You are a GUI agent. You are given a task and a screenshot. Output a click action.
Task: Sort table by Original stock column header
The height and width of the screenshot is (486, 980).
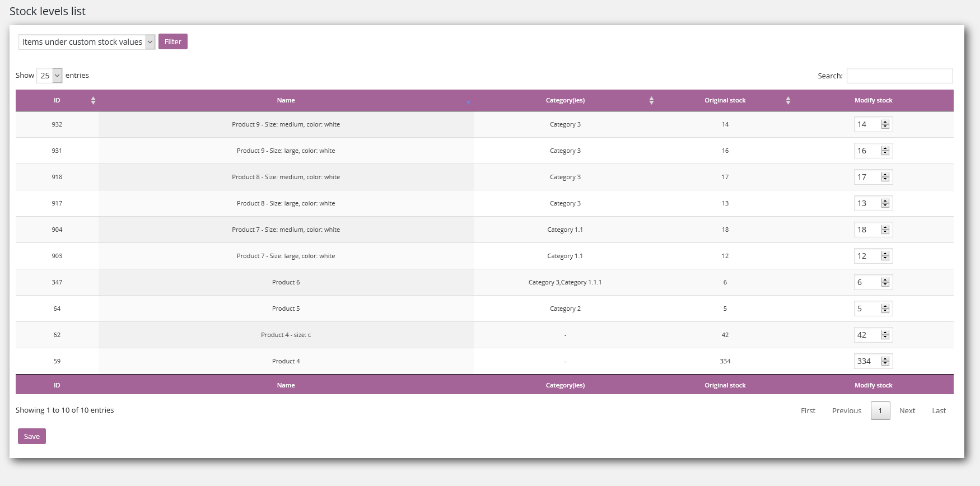point(725,100)
